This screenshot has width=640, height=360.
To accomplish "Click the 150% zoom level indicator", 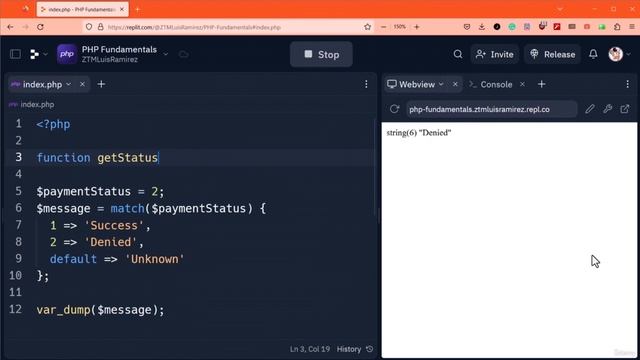I will (400, 27).
